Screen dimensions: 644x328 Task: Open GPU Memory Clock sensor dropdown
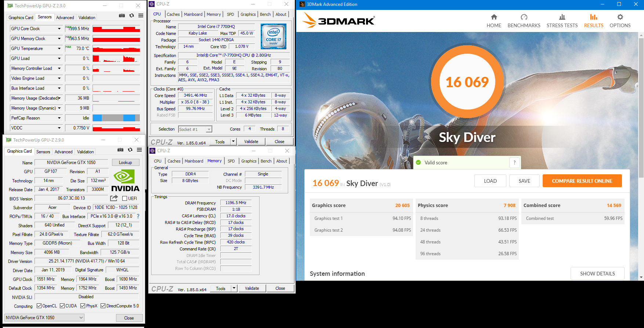coord(59,39)
